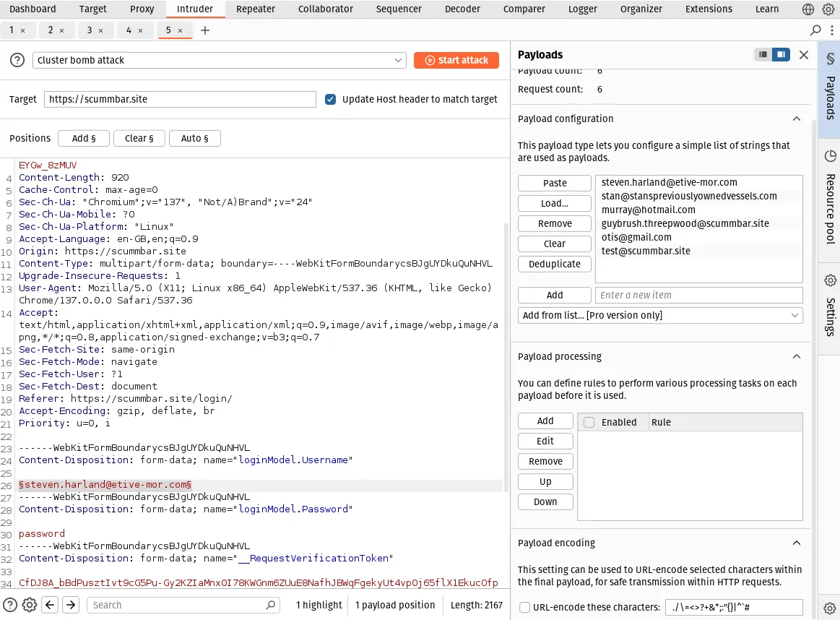Click the globe icon in top bar
Viewport: 840px width, 620px height.
tap(808, 9)
